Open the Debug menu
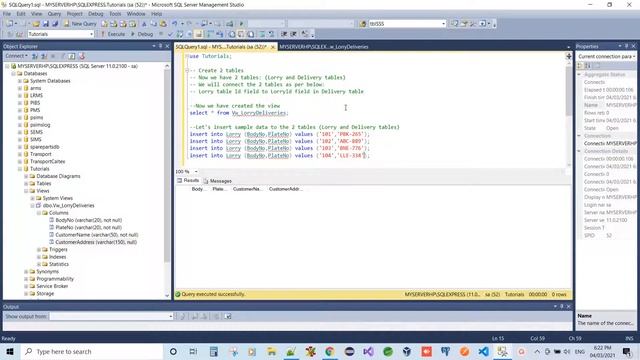The image size is (640, 360). (x=96, y=13)
